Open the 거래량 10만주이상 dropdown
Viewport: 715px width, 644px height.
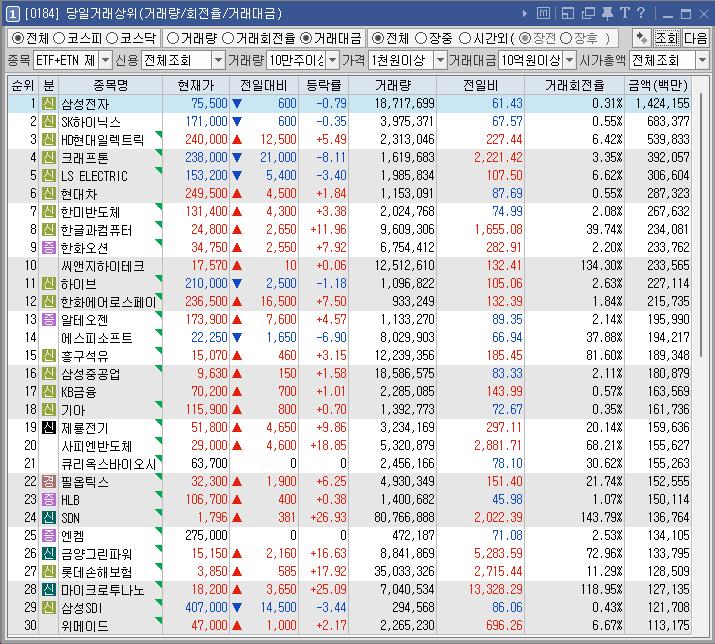333,60
